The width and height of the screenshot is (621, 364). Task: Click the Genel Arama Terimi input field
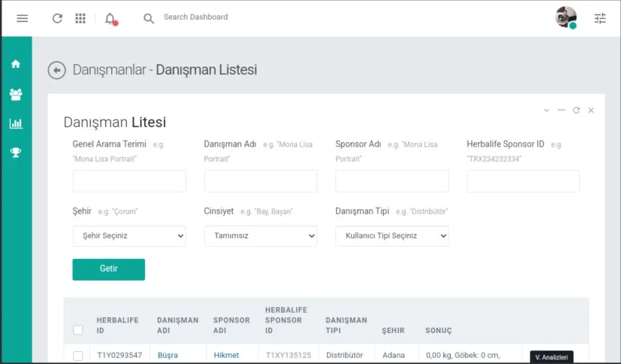pos(129,181)
